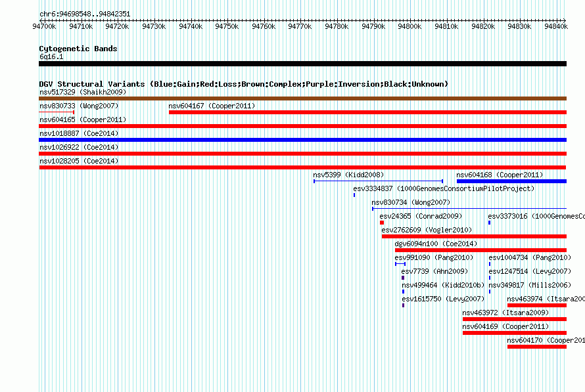Screen dimensions: 585x392
Task: Open nsv604169 (Cooper2011) variant label
Action: click(505, 326)
